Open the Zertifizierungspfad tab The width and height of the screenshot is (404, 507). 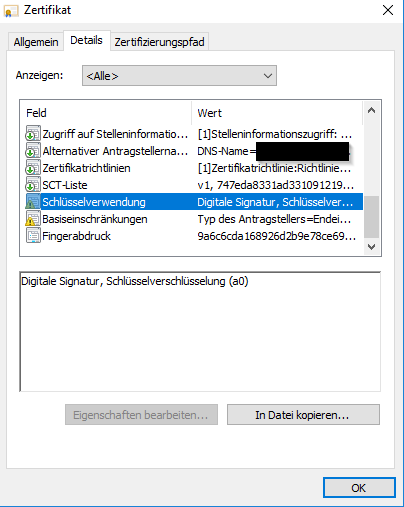(159, 42)
